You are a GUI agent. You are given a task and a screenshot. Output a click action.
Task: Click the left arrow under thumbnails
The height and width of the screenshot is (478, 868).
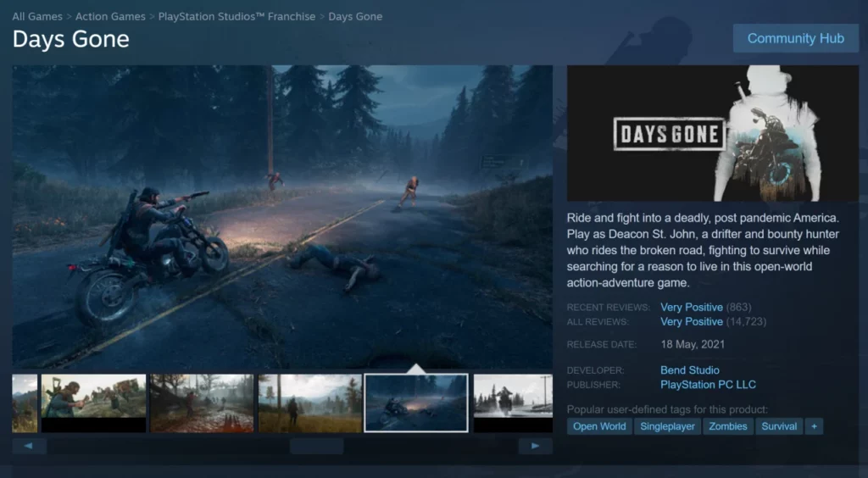pos(29,446)
